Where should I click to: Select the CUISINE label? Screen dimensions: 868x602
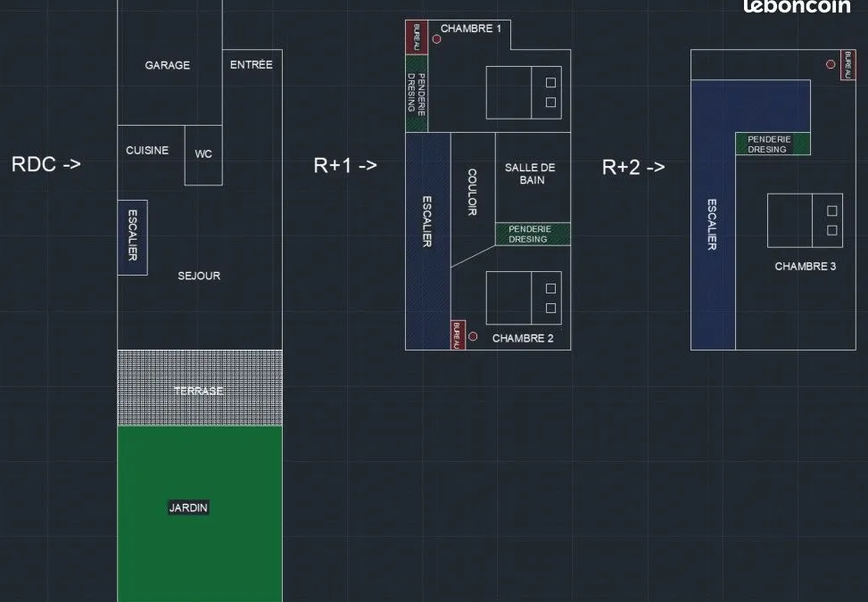coord(147,151)
